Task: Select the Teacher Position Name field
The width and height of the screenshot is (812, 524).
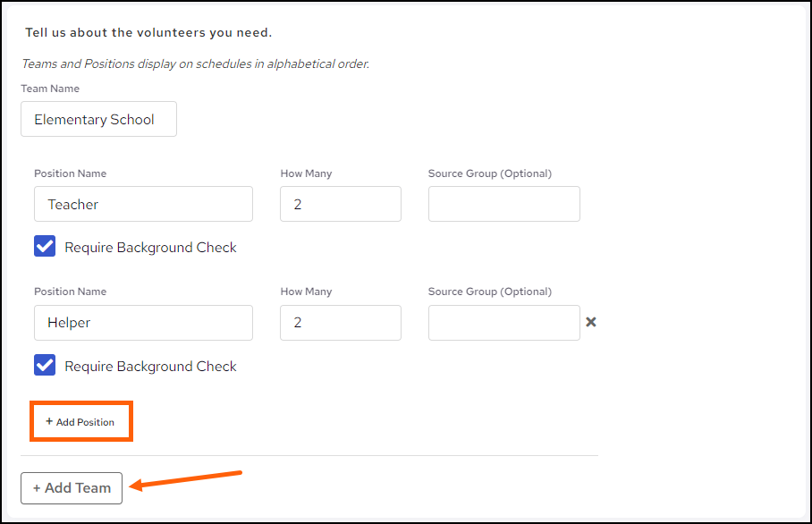Action: coord(143,204)
